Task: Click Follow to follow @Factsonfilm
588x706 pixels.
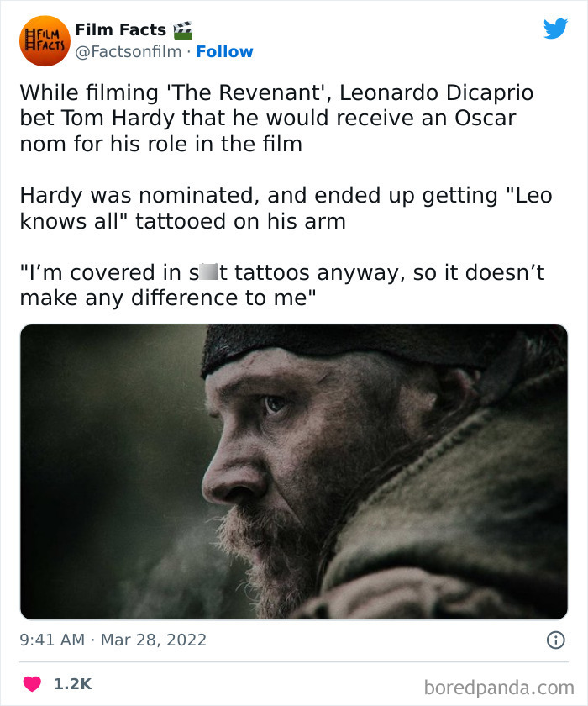Action: tap(224, 50)
